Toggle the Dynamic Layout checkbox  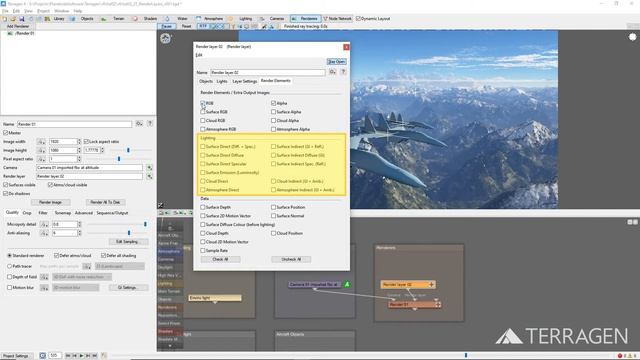(x=358, y=19)
